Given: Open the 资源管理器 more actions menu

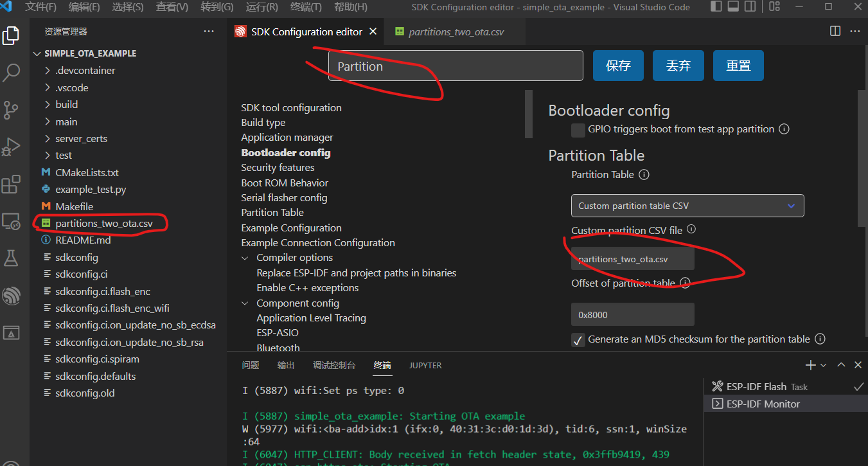Looking at the screenshot, I should pyautogui.click(x=209, y=31).
